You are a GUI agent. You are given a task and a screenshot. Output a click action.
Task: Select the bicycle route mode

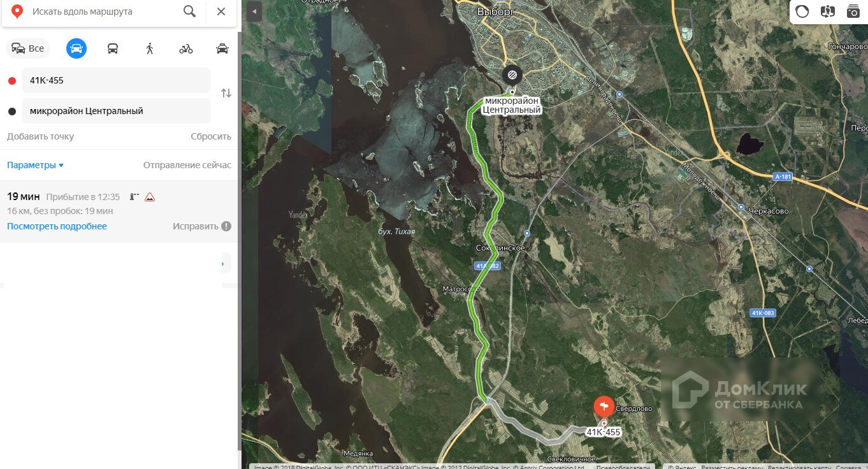[x=186, y=48]
